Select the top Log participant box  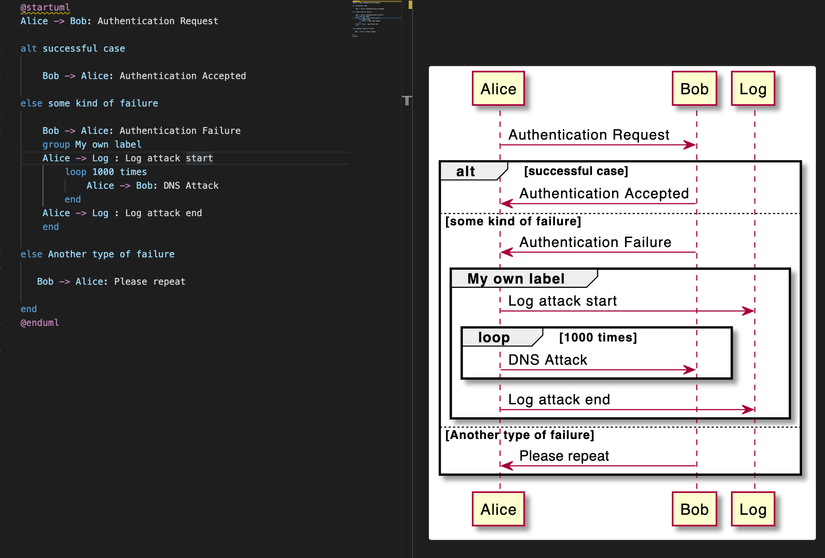(x=753, y=89)
